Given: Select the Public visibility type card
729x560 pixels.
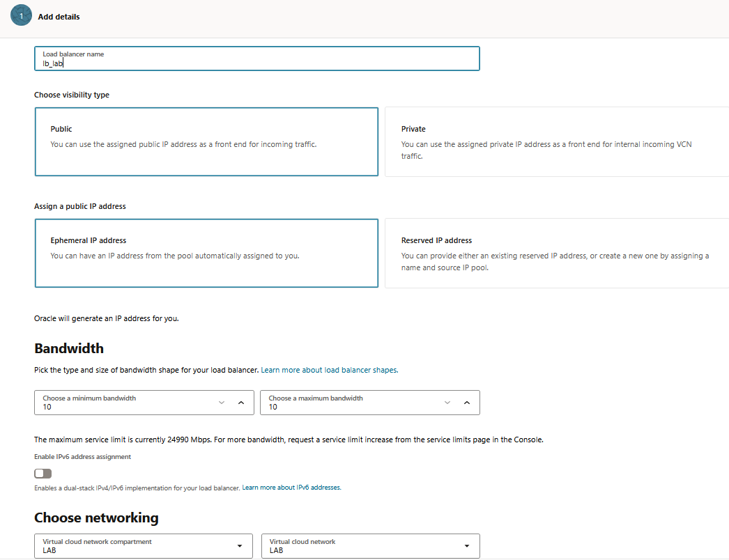Looking at the screenshot, I should (x=206, y=142).
